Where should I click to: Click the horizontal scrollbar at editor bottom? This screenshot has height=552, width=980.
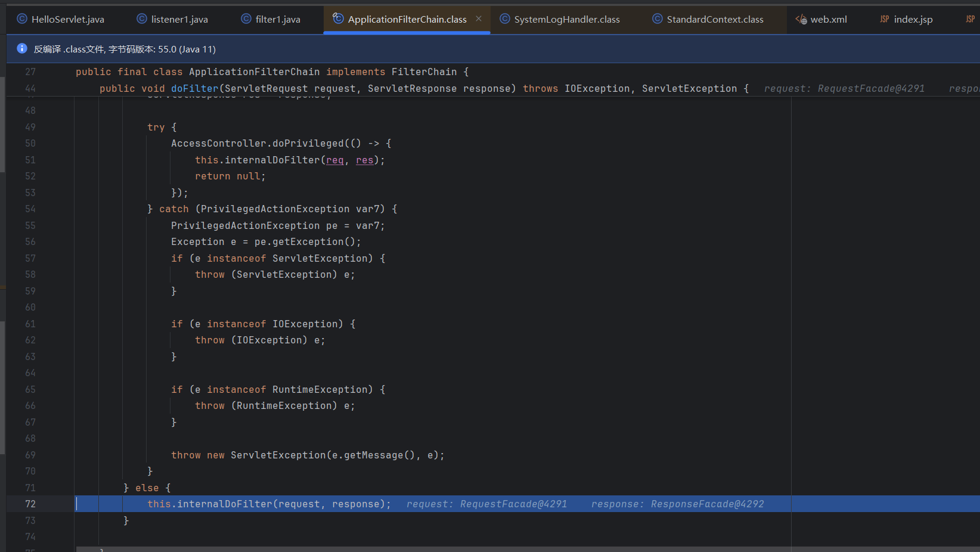pyautogui.click(x=417, y=549)
